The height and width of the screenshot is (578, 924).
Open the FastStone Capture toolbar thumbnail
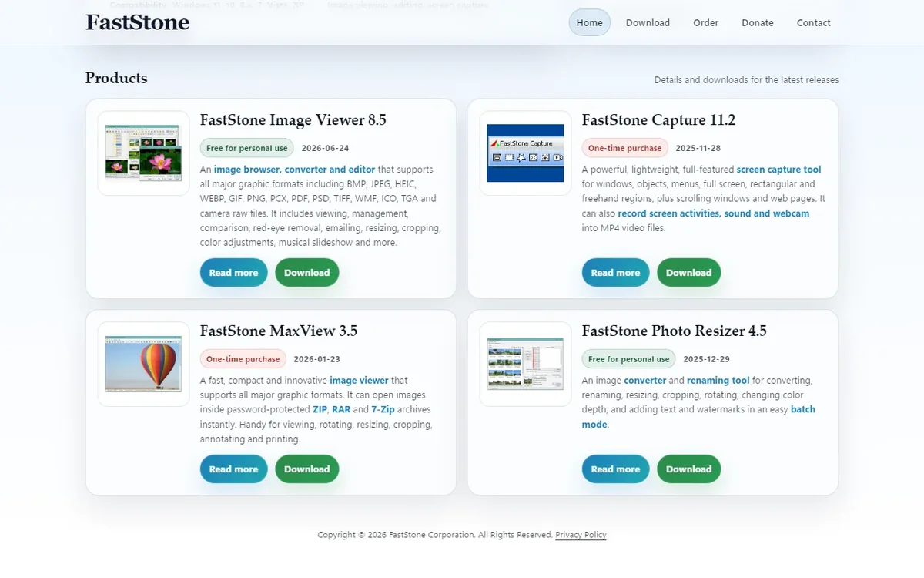(525, 153)
